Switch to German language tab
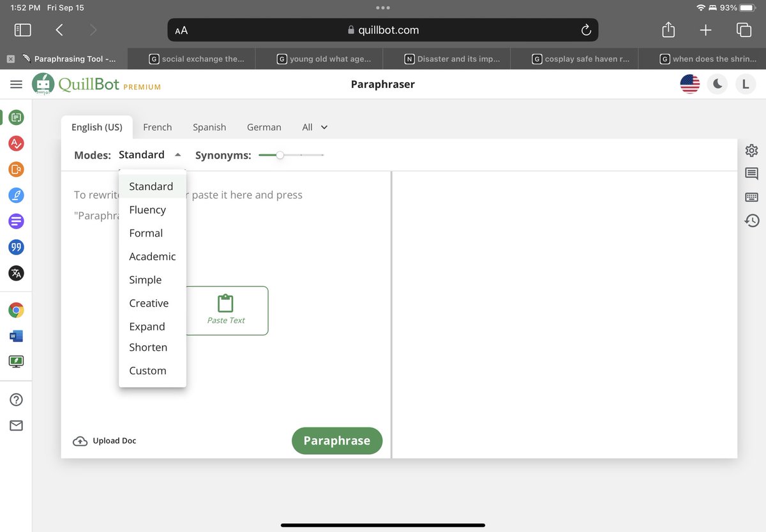This screenshot has width=766, height=532. (264, 128)
